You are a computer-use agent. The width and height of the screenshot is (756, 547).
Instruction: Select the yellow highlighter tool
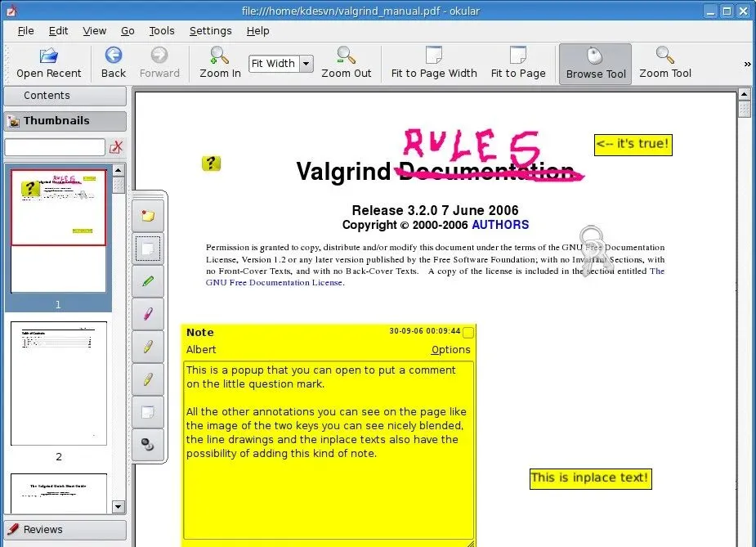(x=148, y=347)
